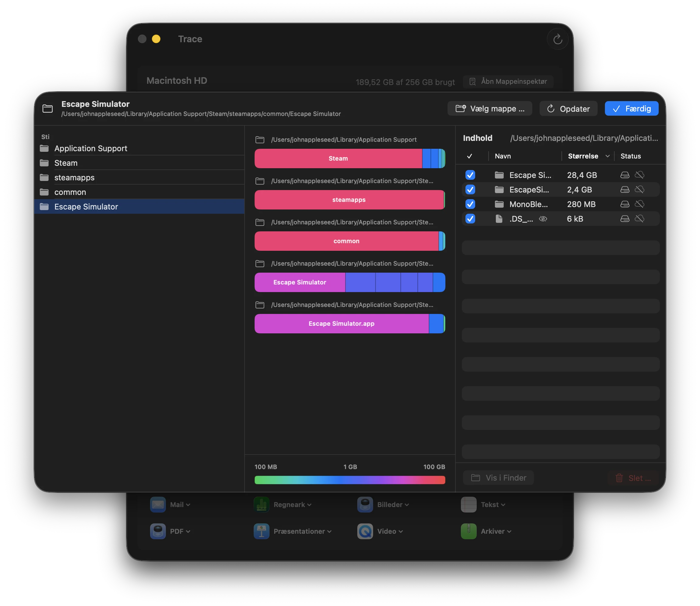This screenshot has width=700, height=606.
Task: Expand the Præsentationer category dropdown
Action: click(329, 531)
